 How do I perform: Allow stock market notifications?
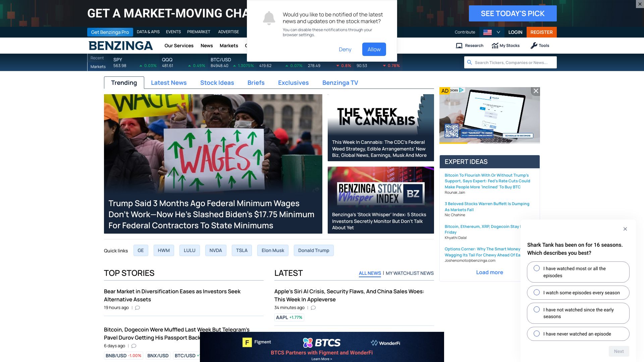[x=374, y=49]
